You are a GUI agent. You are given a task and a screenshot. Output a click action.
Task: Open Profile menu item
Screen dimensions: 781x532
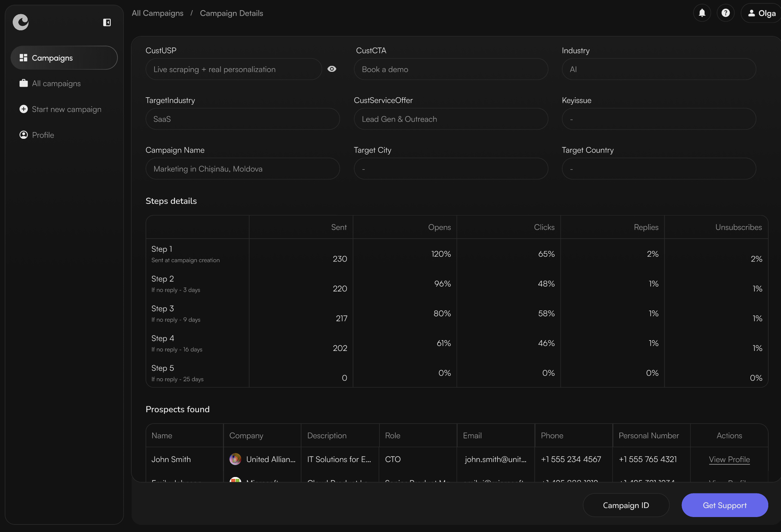(43, 135)
